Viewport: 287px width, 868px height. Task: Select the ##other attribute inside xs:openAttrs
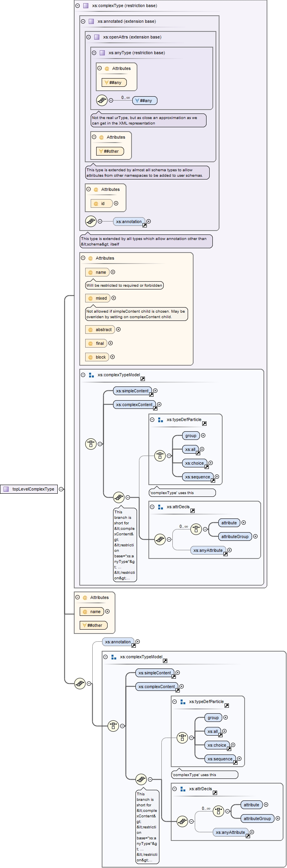click(x=110, y=151)
